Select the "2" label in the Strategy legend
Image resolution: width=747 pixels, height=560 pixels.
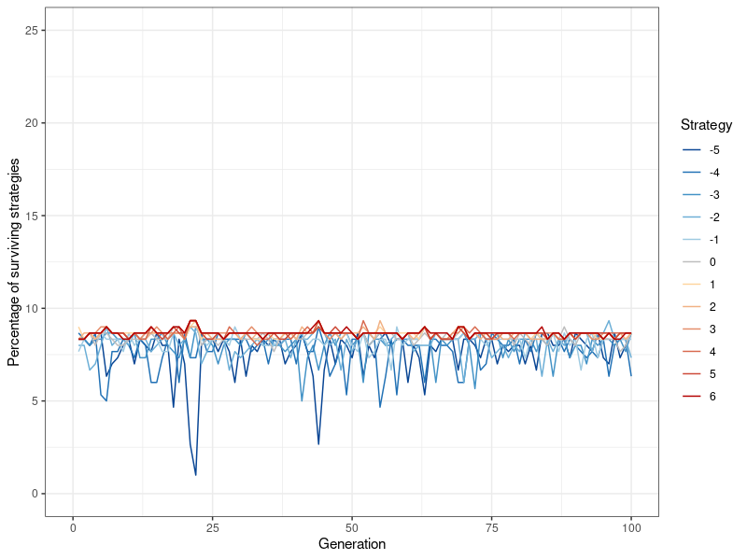click(x=712, y=307)
